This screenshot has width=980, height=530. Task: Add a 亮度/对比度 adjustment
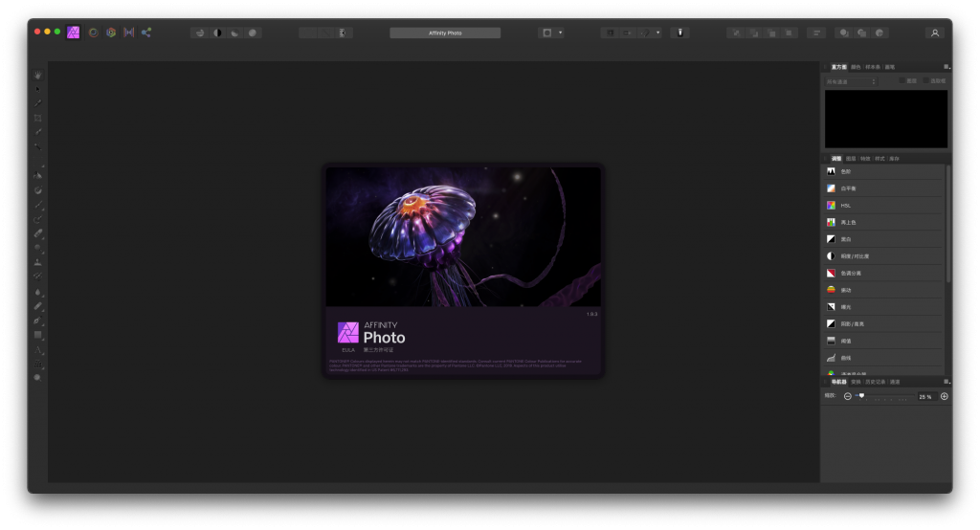pos(881,255)
